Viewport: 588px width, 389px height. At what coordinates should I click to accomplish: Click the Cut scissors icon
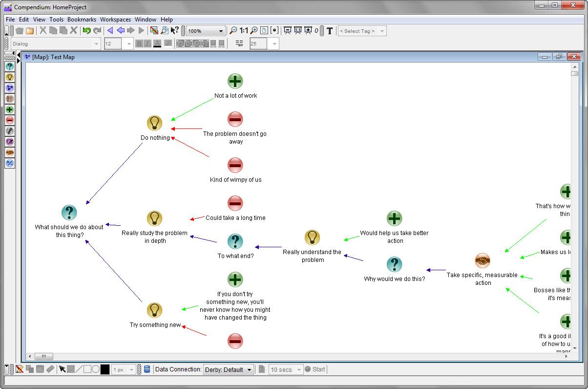point(43,30)
